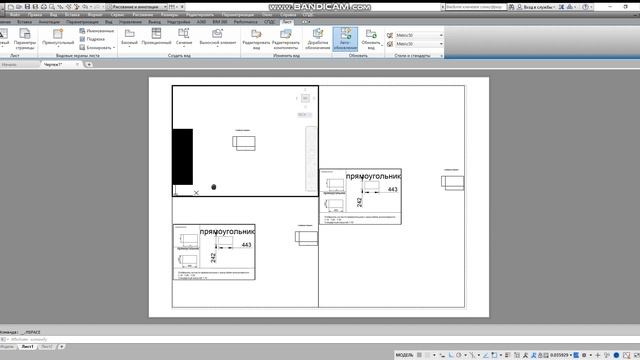Toggle object snap in status bar
This screenshot has height=360, width=640.
[x=494, y=356]
